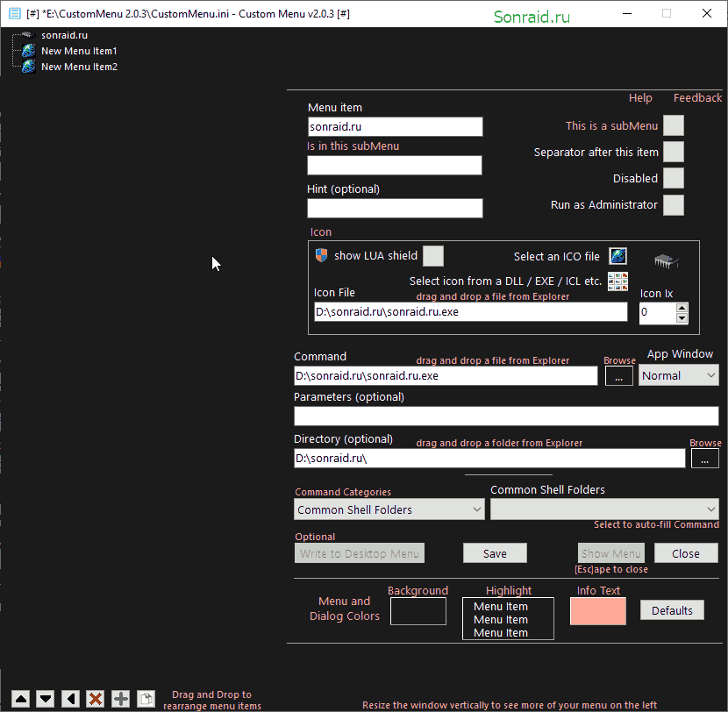
Task: Select New Menu Item1 in tree
Action: (x=79, y=51)
